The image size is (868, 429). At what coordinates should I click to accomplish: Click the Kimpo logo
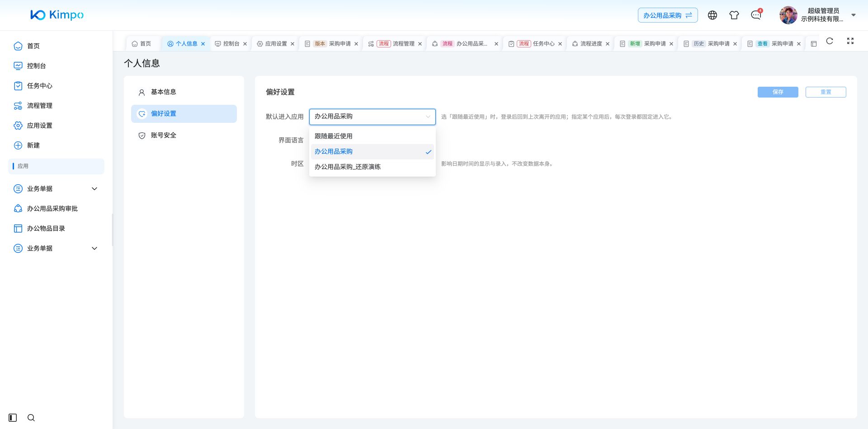[x=57, y=15]
